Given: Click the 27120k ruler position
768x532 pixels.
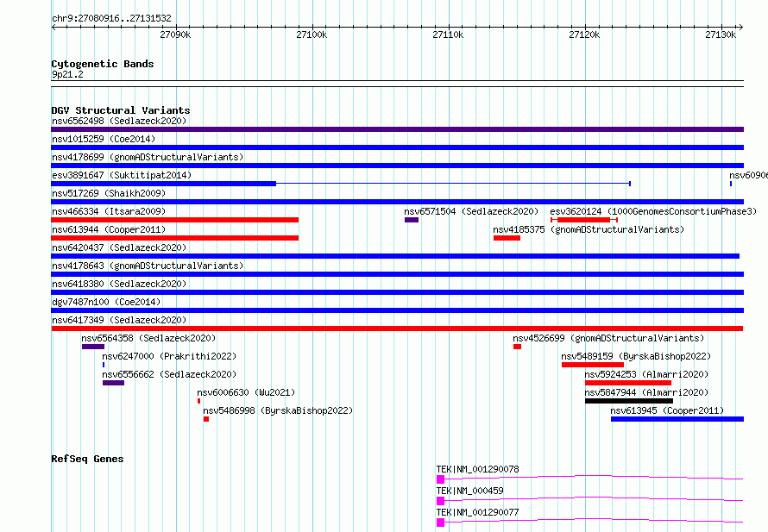Looking at the screenshot, I should tap(584, 34).
